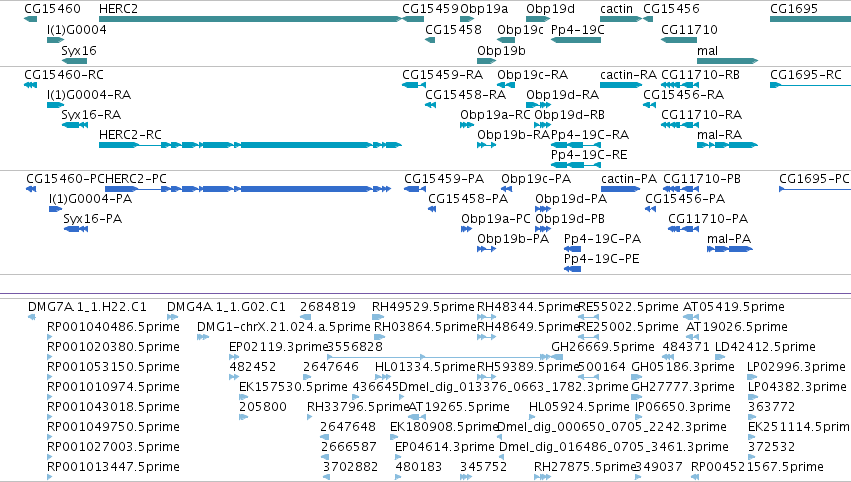Click the Obp19d-PA protein label

571,199
